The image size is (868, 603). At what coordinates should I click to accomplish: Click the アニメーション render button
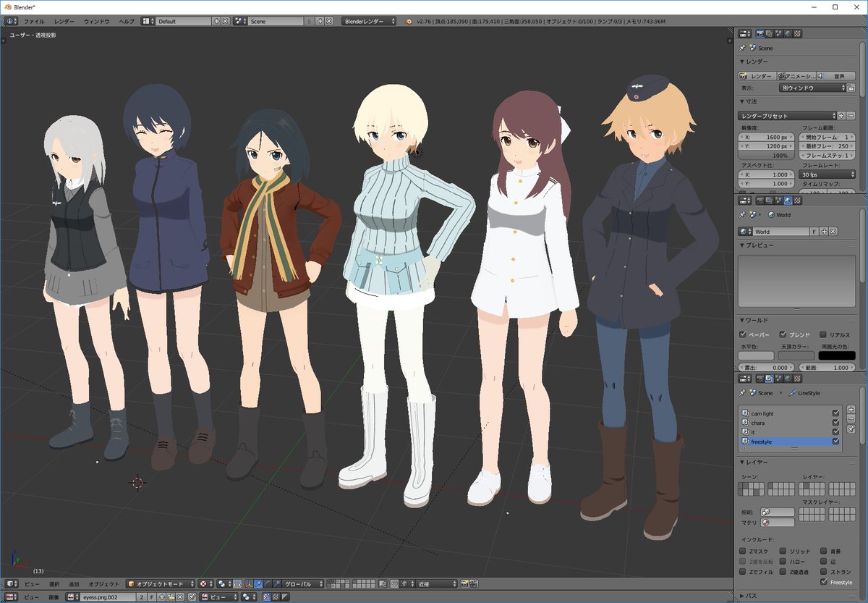(x=796, y=75)
